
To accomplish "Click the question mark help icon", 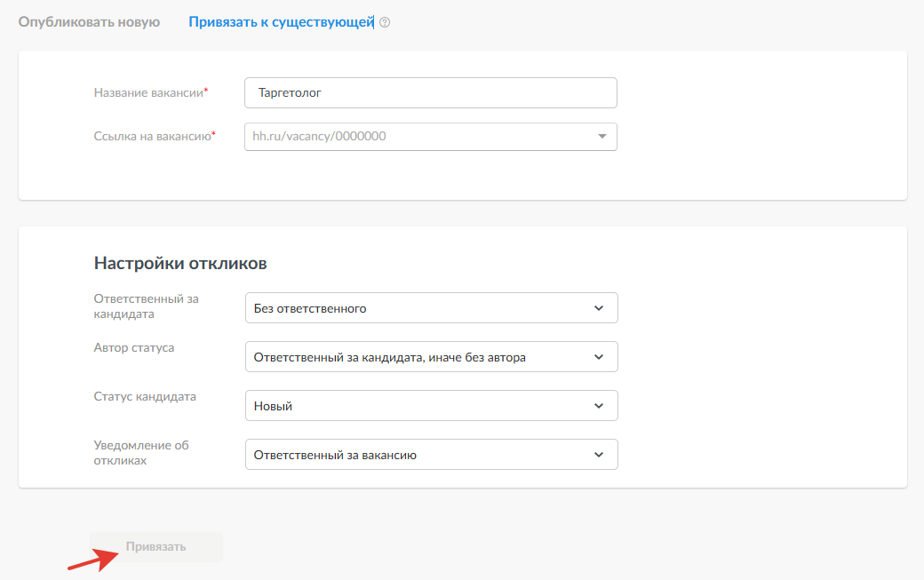I will tap(385, 23).
